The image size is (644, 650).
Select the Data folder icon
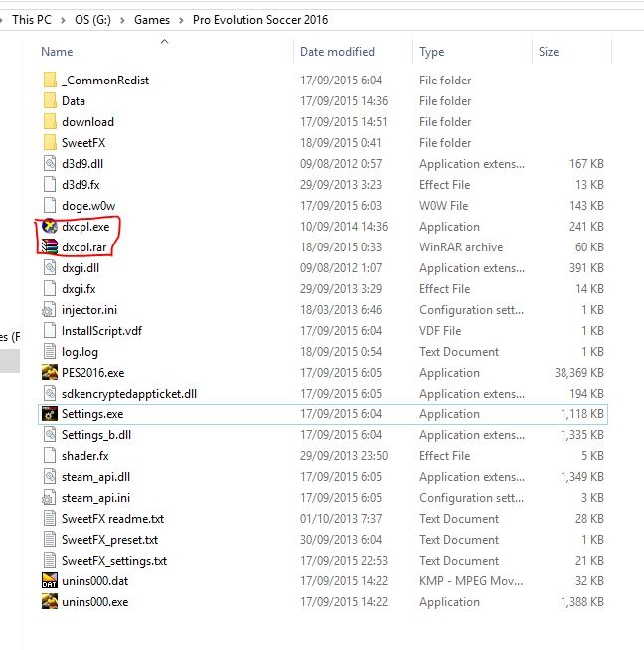click(50, 100)
